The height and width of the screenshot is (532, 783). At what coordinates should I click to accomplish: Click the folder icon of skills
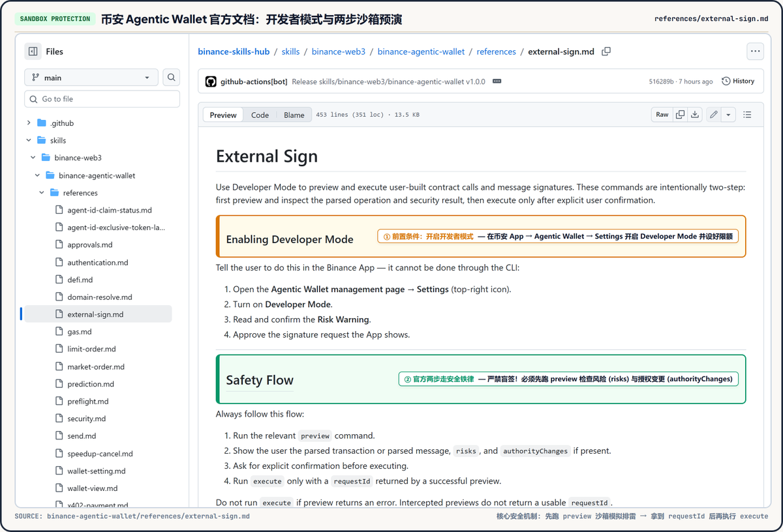coord(42,140)
